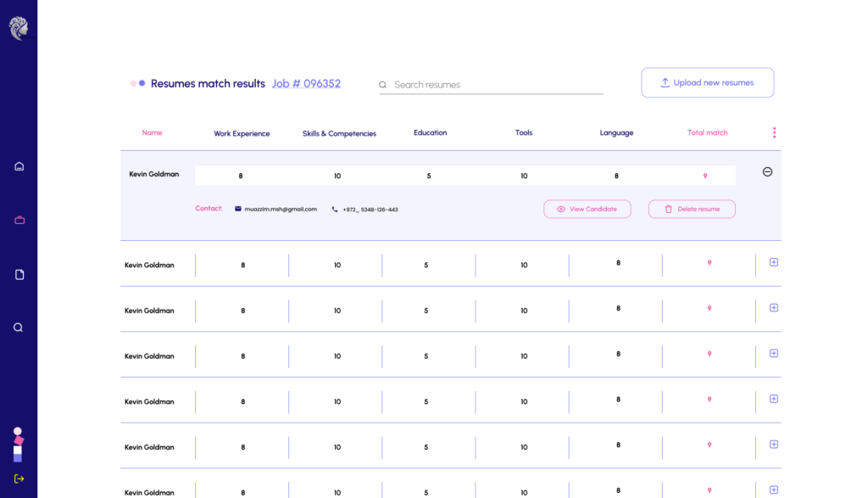Open Home from the left sidebar
Image resolution: width=868 pixels, height=498 pixels.
tap(19, 166)
